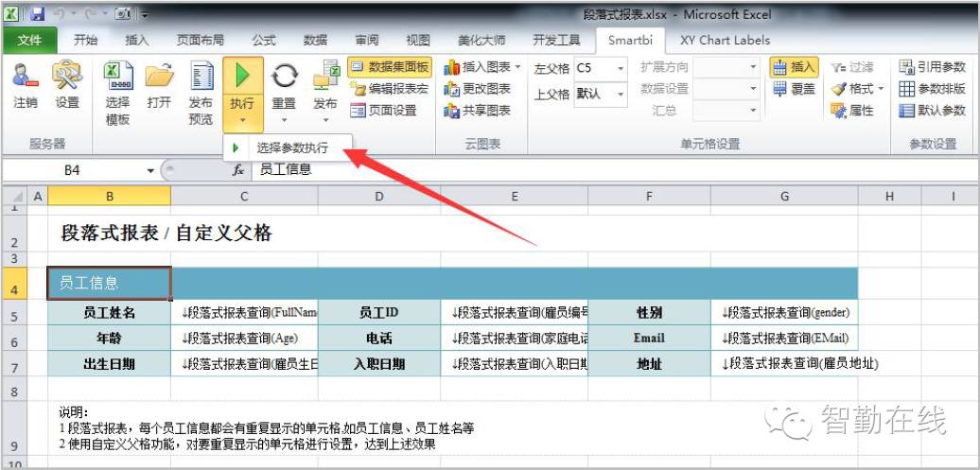
Task: Open the 汇总 dropdown
Action: [x=753, y=111]
